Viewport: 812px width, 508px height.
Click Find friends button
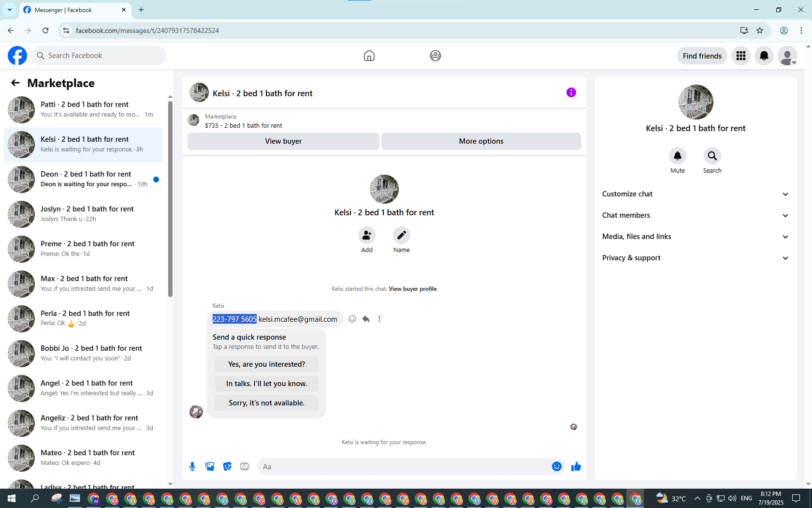coord(702,56)
